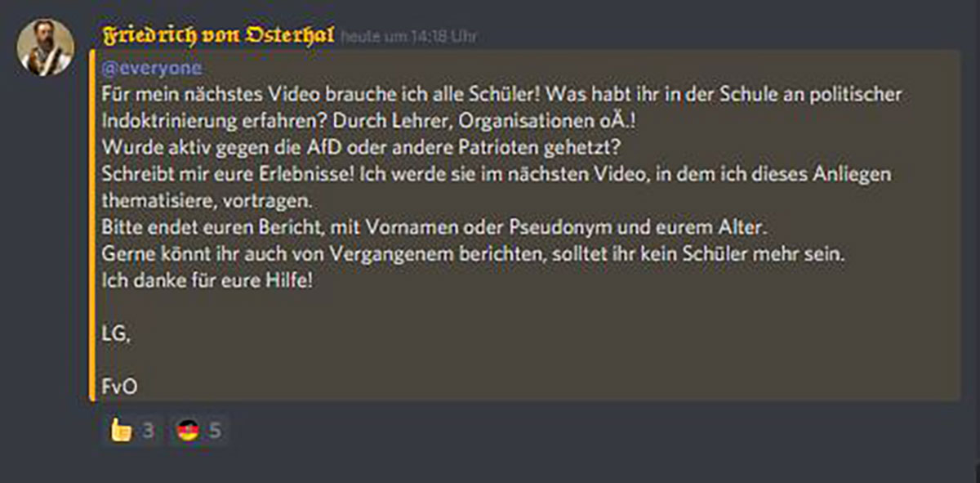Click the username Friedrich von Osterhal
Viewport: 980px width, 483px height.
[218, 37]
